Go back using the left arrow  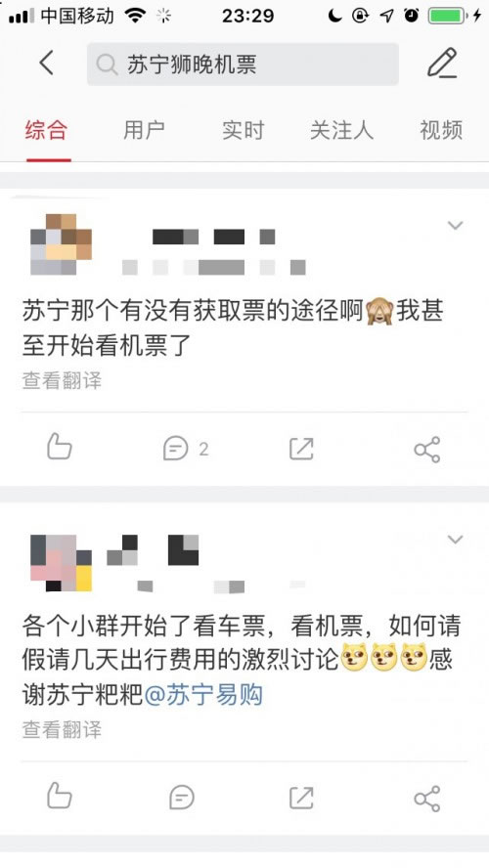point(47,64)
